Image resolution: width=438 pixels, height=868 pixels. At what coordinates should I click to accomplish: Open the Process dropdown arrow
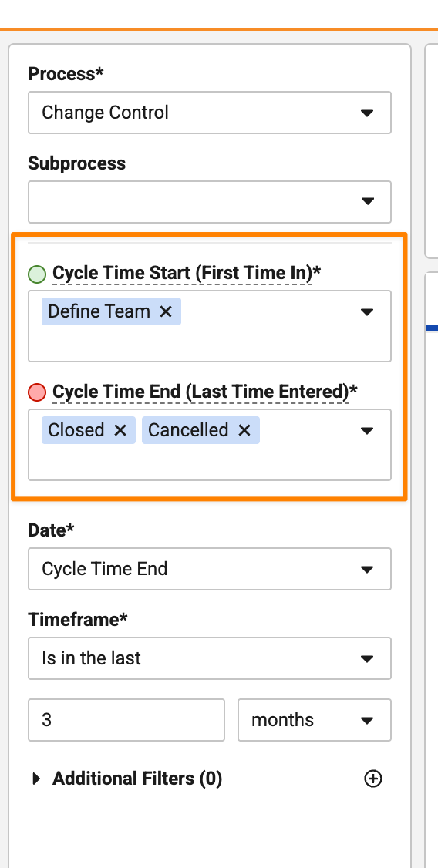point(366,113)
